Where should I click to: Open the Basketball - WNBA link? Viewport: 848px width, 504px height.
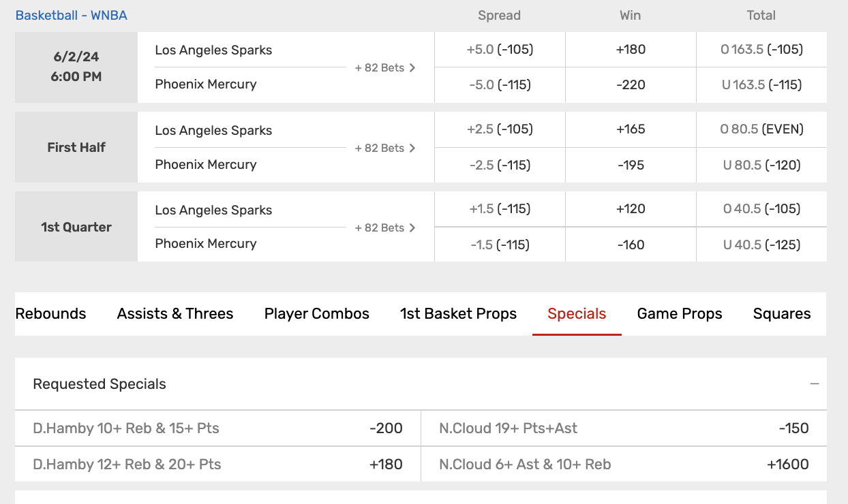click(72, 15)
